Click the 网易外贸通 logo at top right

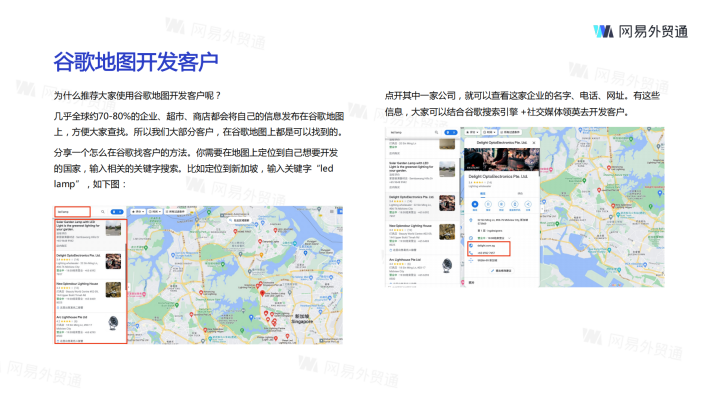[x=641, y=31]
